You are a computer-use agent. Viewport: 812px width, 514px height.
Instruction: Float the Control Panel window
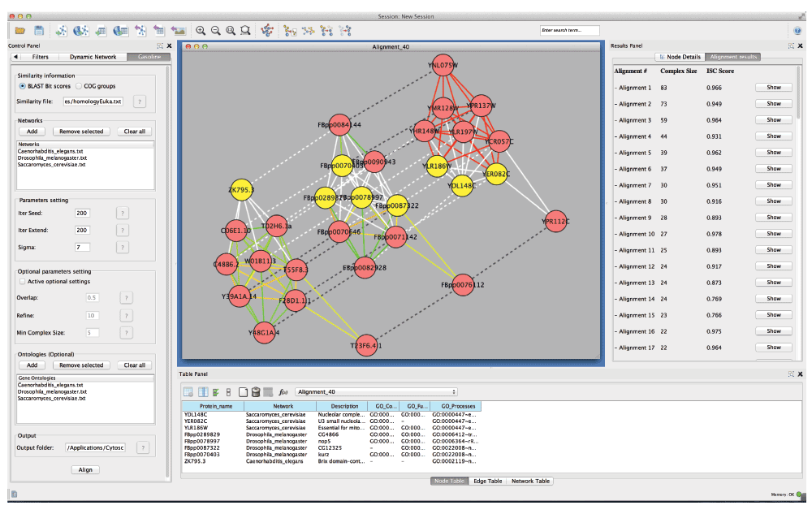click(160, 46)
